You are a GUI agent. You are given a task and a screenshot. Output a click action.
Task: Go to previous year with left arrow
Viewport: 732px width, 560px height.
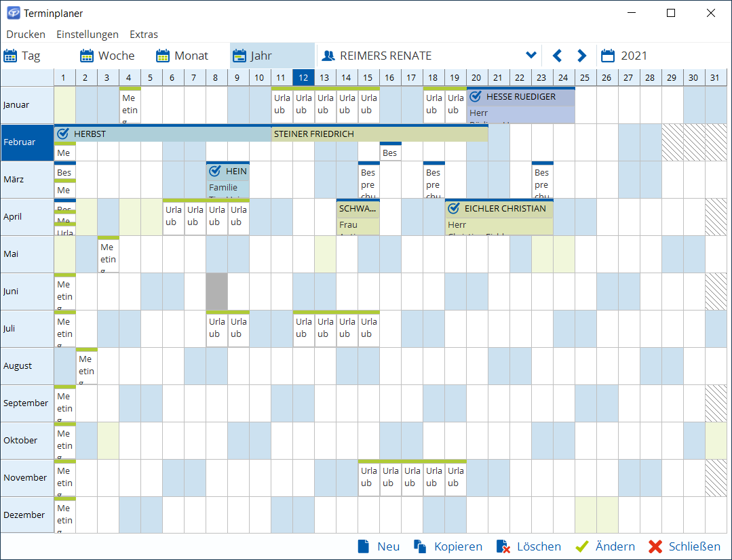(557, 56)
